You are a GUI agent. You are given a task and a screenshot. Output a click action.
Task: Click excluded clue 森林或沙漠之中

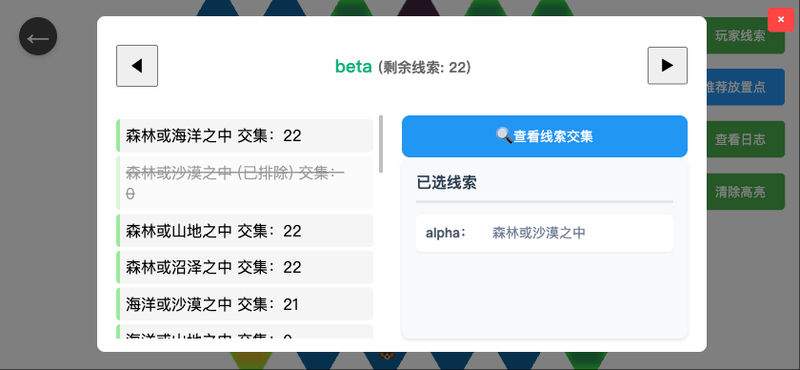pos(245,183)
